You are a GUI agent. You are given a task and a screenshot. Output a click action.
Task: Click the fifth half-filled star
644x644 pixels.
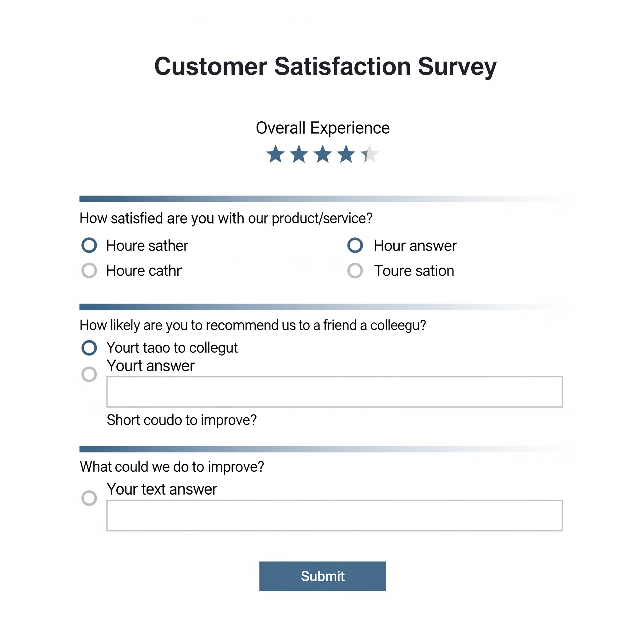tap(369, 154)
